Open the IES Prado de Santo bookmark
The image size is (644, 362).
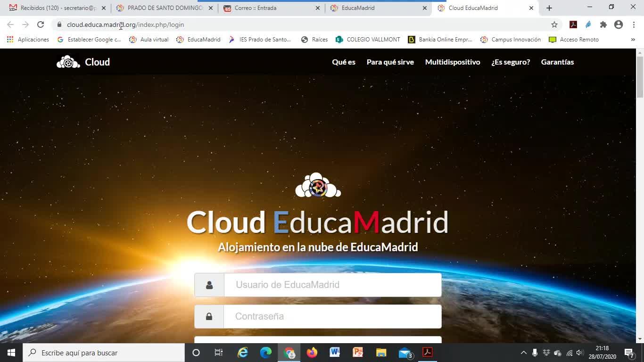tap(260, 40)
